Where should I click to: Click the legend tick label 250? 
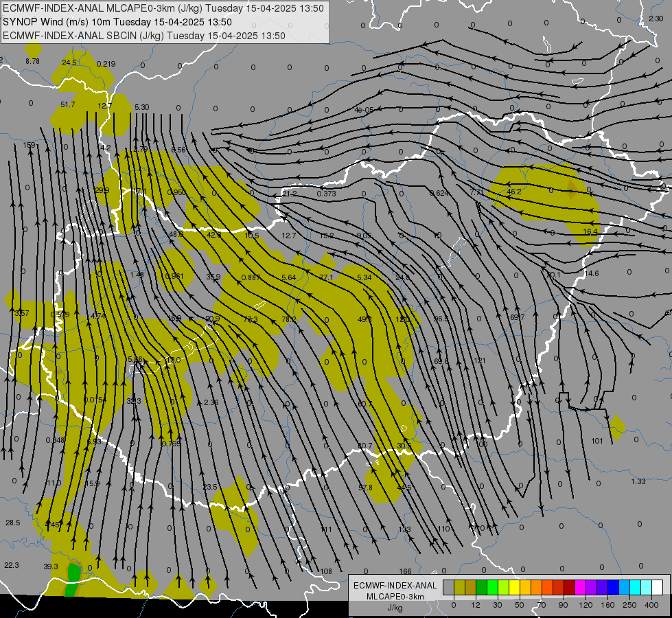(x=629, y=605)
